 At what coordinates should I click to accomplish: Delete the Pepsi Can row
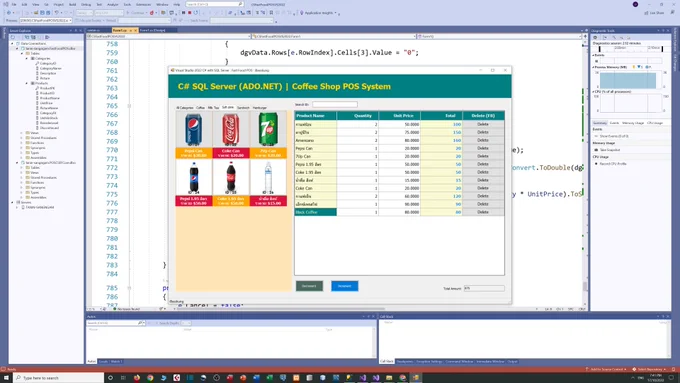[x=483, y=148]
